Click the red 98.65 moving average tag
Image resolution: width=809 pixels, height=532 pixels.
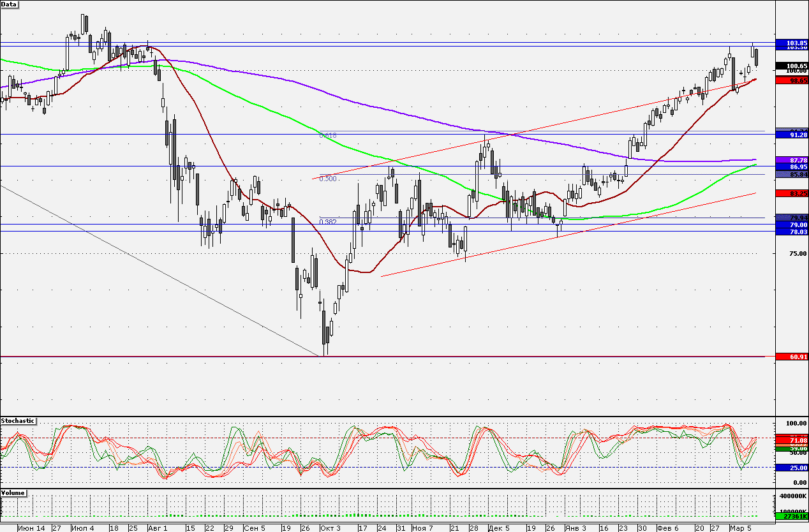click(x=791, y=80)
